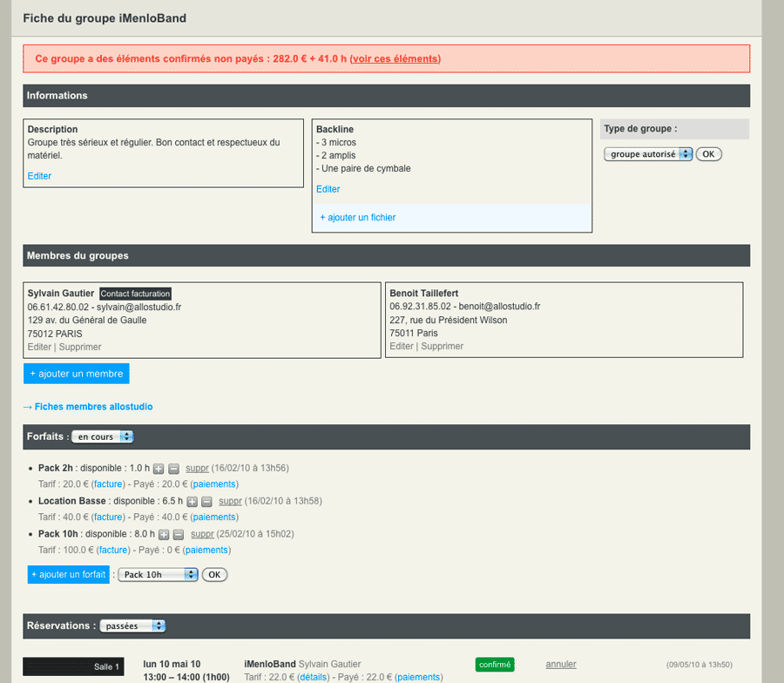Delete member Benoit Taillefert
Image resolution: width=784 pixels, height=683 pixels.
point(443,347)
